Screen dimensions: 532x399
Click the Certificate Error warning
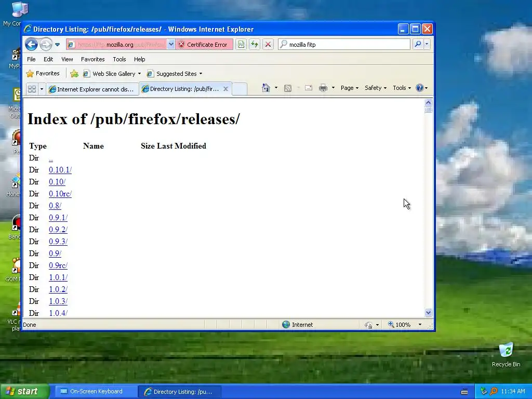pos(204,45)
